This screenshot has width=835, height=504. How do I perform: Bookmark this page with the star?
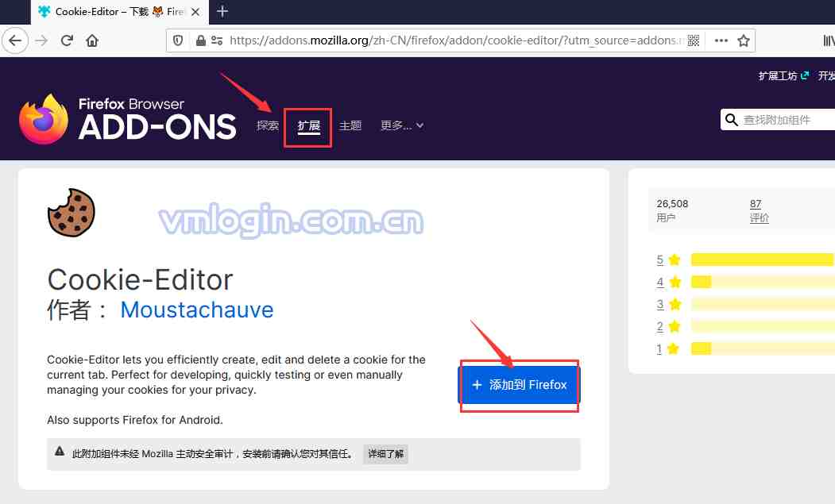(744, 40)
